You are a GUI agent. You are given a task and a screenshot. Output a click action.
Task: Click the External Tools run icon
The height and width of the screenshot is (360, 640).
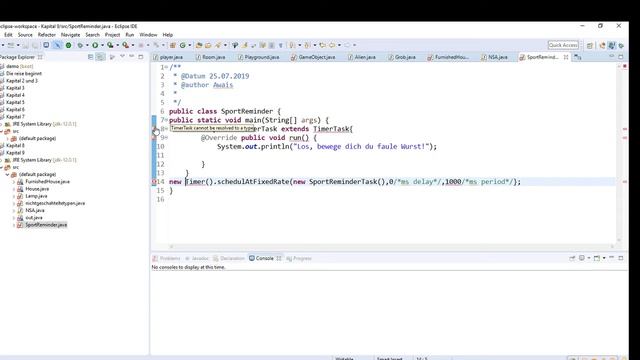(x=126, y=45)
